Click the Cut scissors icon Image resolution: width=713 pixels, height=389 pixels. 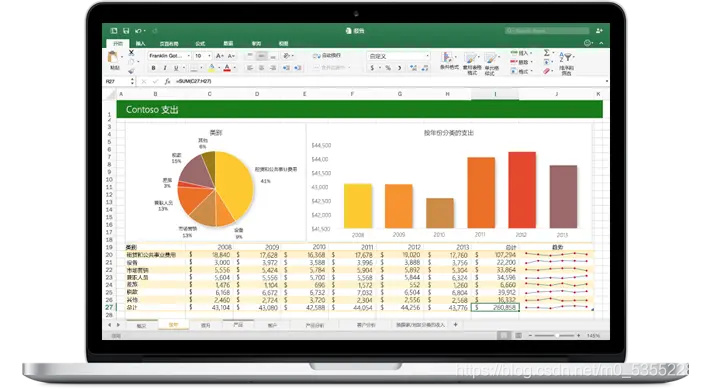131,53
